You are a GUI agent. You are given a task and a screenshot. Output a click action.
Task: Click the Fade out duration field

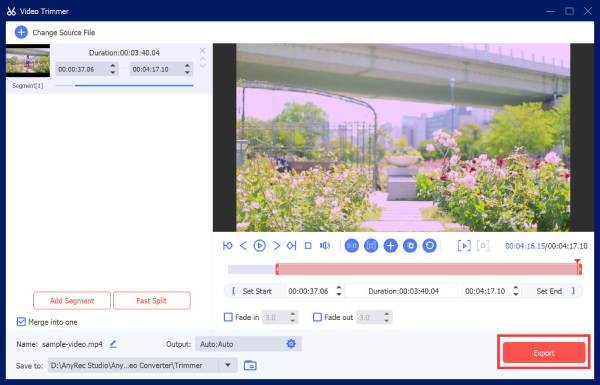pos(374,317)
